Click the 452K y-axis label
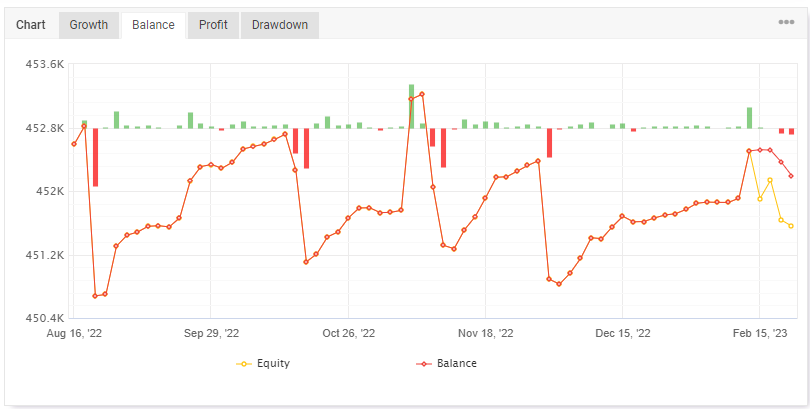 51,192
